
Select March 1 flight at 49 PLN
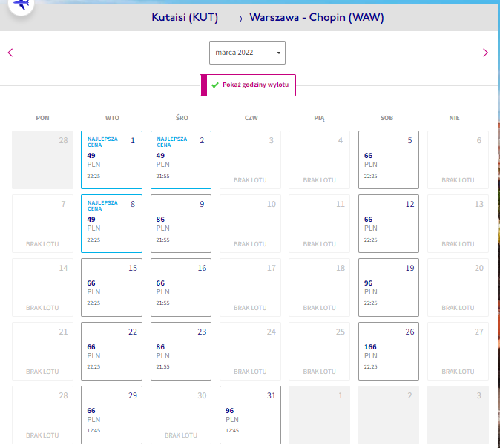[111, 159]
